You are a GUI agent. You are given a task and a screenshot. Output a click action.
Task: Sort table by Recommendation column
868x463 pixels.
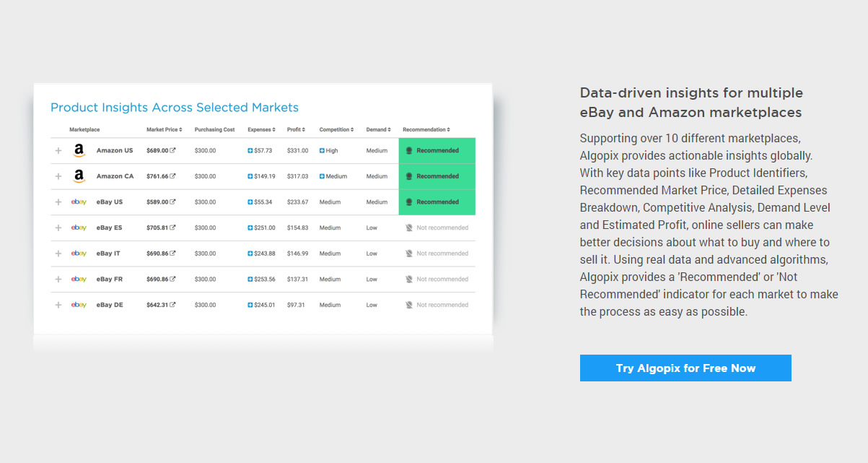click(x=426, y=130)
